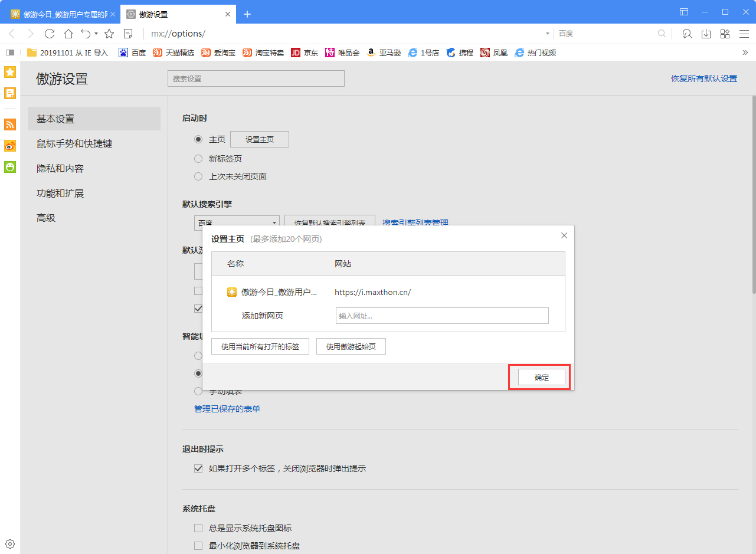Image resolution: width=756 pixels, height=554 pixels.
Task: Click the home icon in toolbar
Action: [68, 34]
